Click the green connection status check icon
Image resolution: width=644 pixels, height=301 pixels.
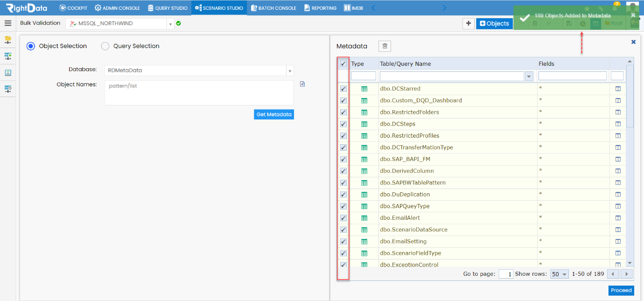point(179,23)
